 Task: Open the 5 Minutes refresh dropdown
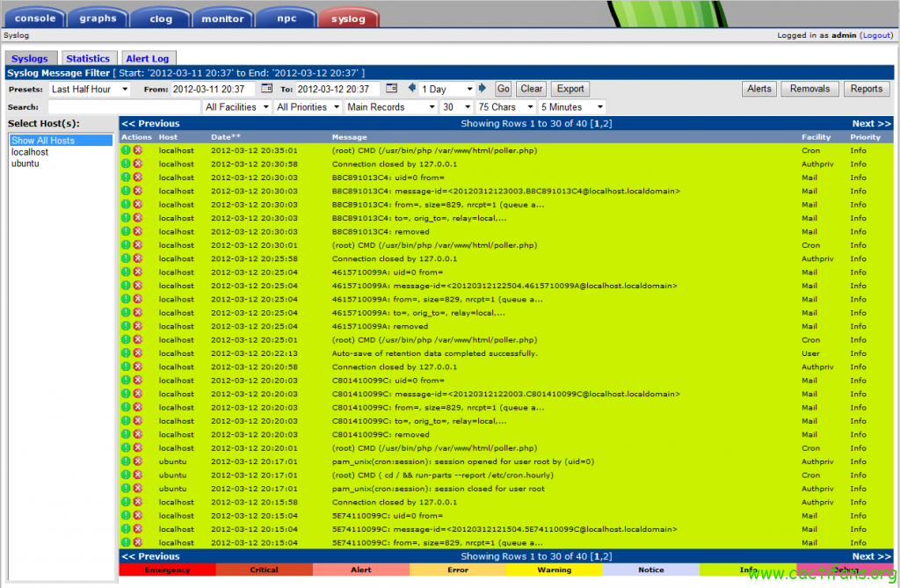[x=572, y=107]
